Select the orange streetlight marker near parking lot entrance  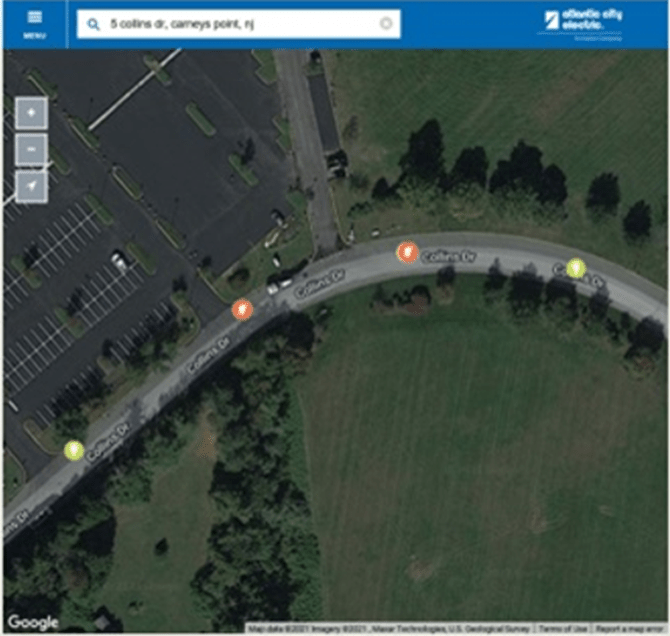pos(242,309)
